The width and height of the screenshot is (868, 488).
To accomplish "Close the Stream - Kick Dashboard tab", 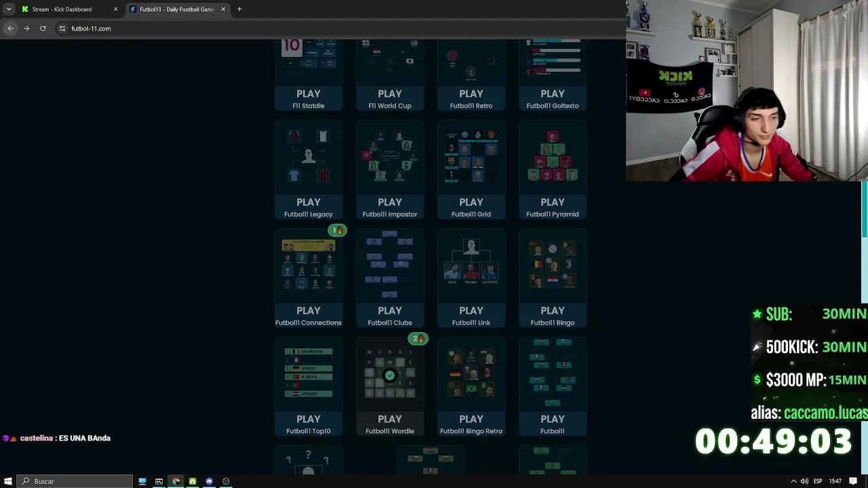I will click(x=115, y=9).
